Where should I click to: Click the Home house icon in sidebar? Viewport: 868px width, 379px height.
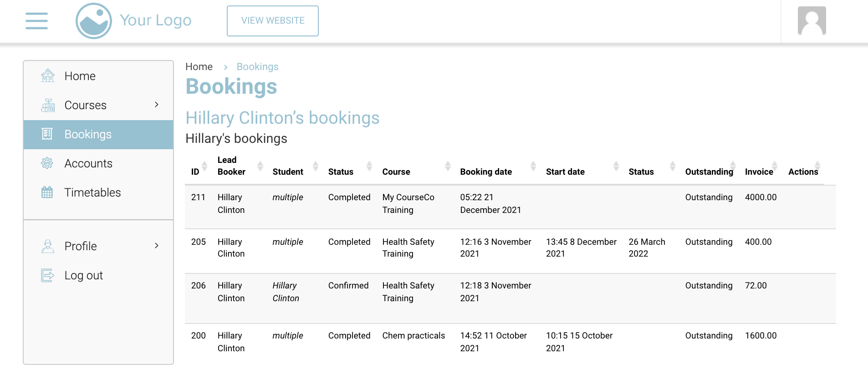tap(47, 76)
